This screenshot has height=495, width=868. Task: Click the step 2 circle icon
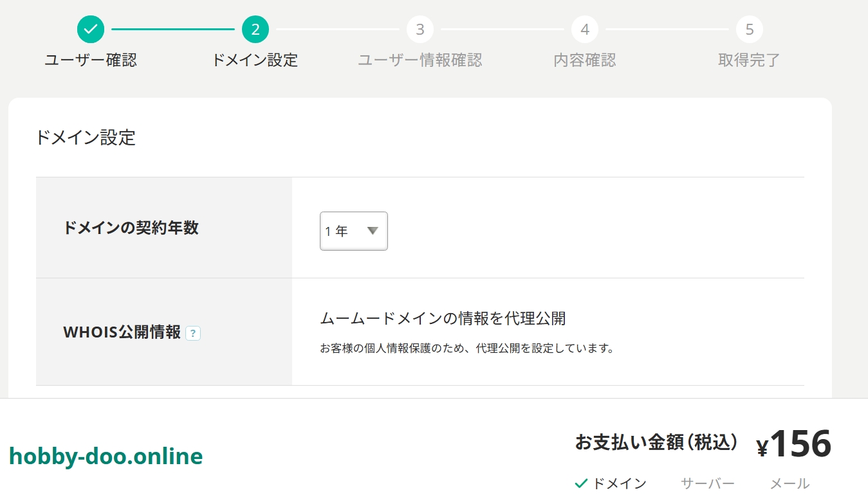255,29
